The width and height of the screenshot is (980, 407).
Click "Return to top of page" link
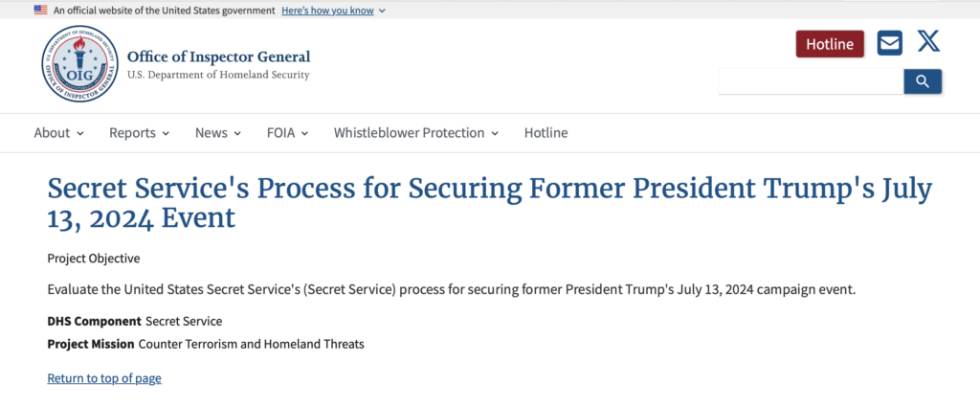point(104,378)
